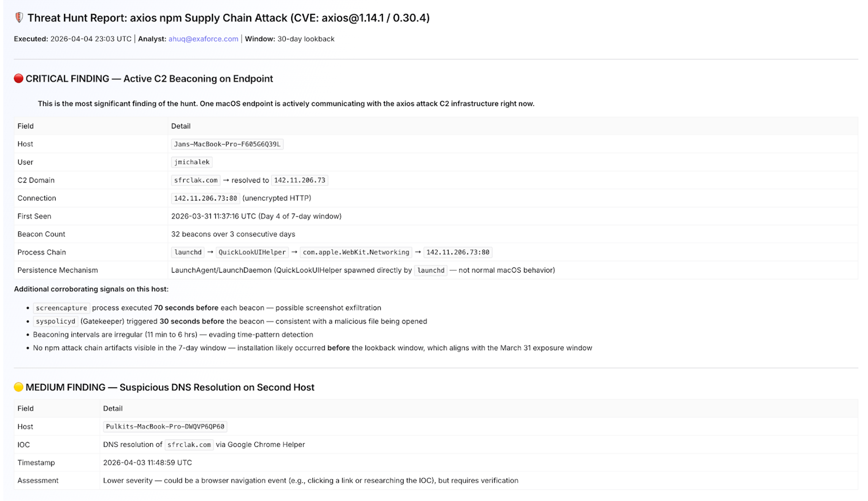Select the 142.11.206.73:80 connection value

[x=206, y=198]
